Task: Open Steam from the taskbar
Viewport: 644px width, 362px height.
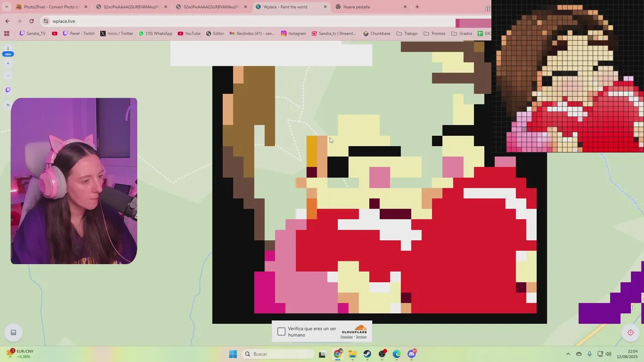Action: pos(367,354)
